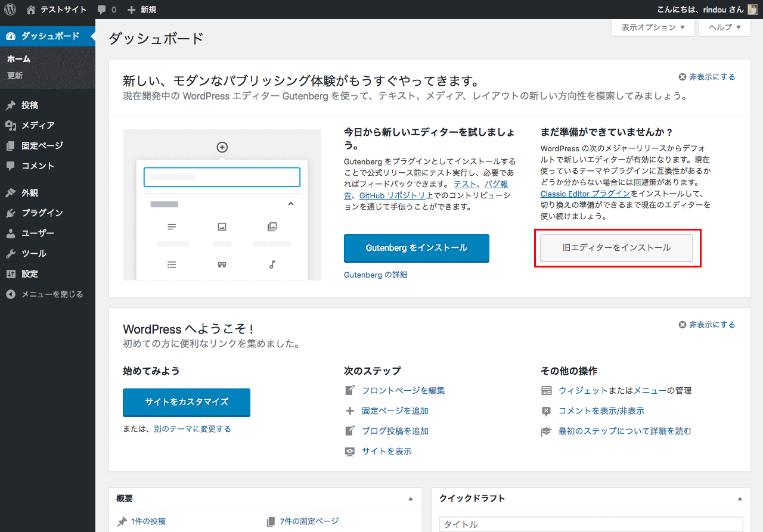Click the プラグイン plug icon

(11, 213)
